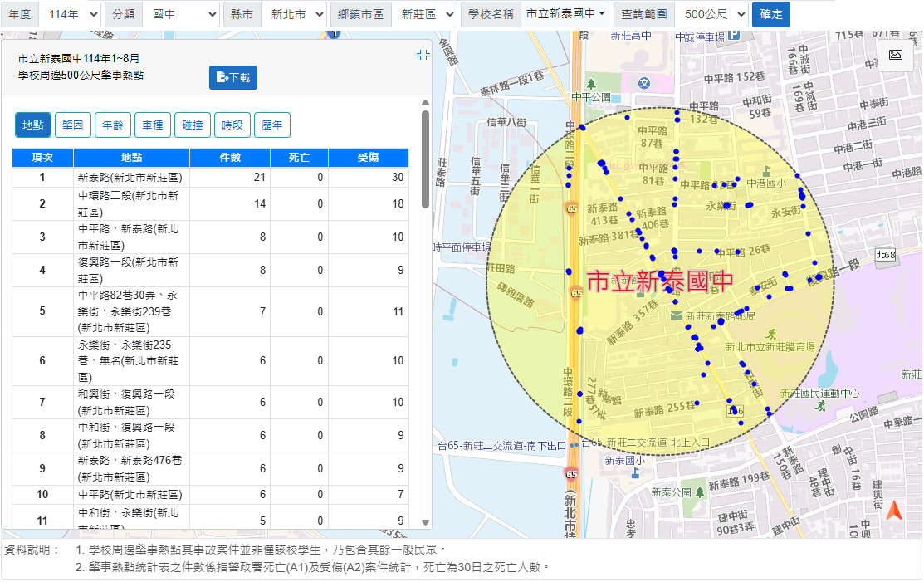Click the 中誠停車場 parking icon
Screen dimensions: 924x582
(x=734, y=36)
